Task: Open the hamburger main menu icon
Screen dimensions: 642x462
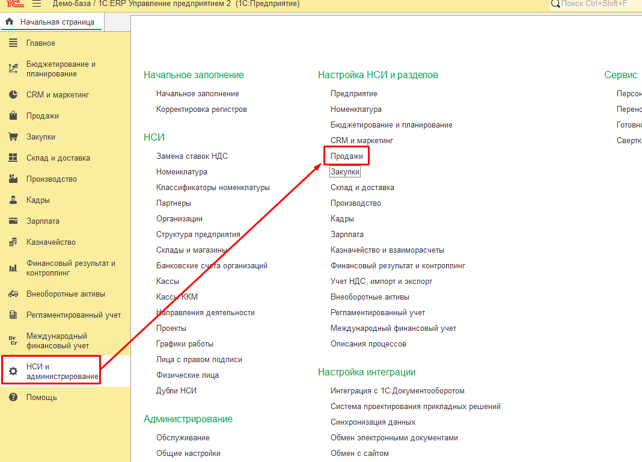Action: [36, 4]
